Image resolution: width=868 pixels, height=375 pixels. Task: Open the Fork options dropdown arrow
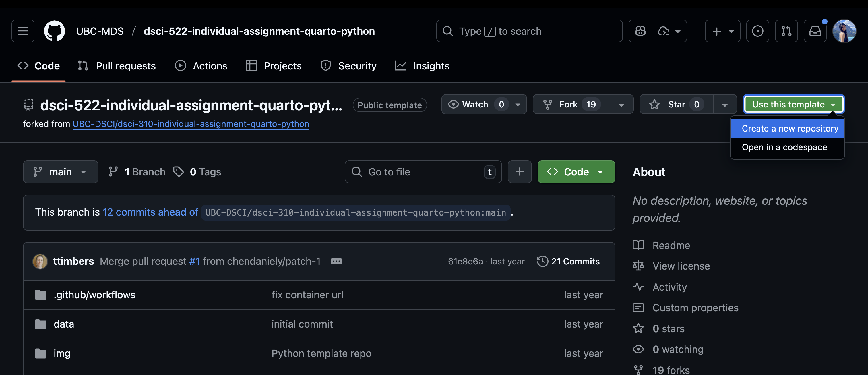coord(621,105)
